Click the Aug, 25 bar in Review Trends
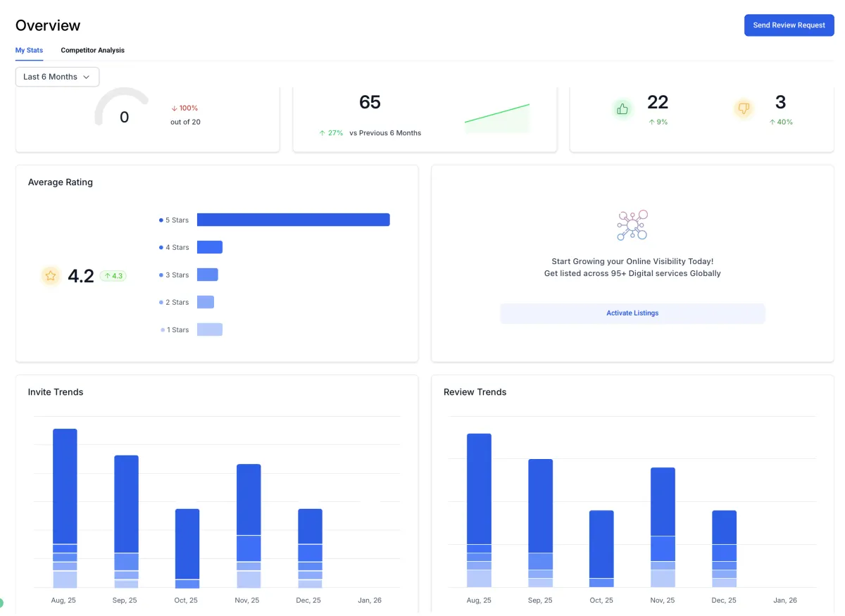 pyautogui.click(x=479, y=510)
